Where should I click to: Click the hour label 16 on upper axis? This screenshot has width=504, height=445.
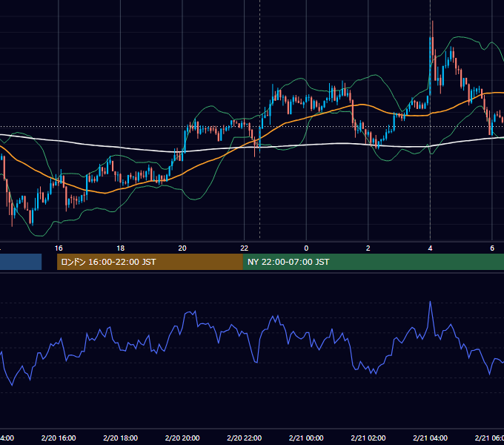[x=59, y=248]
